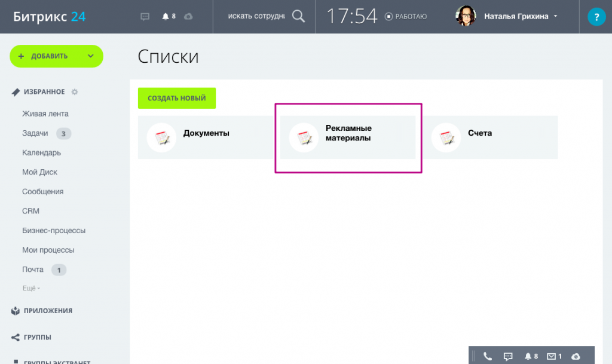Focus the employee search field
The image size is (612, 364).
coord(256,16)
